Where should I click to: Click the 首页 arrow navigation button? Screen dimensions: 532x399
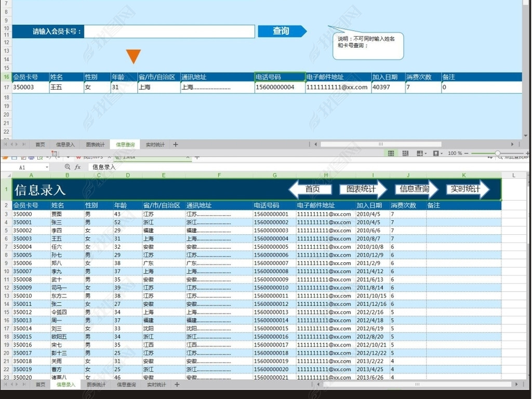click(311, 189)
